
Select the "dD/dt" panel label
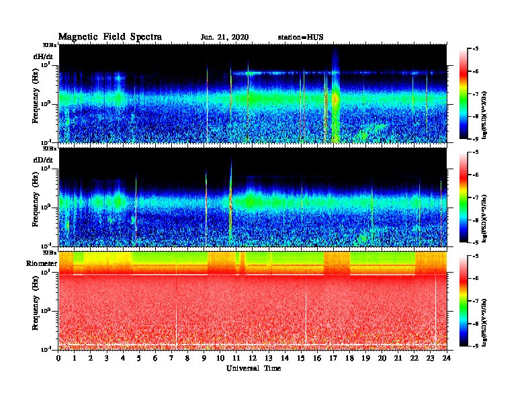(x=43, y=160)
